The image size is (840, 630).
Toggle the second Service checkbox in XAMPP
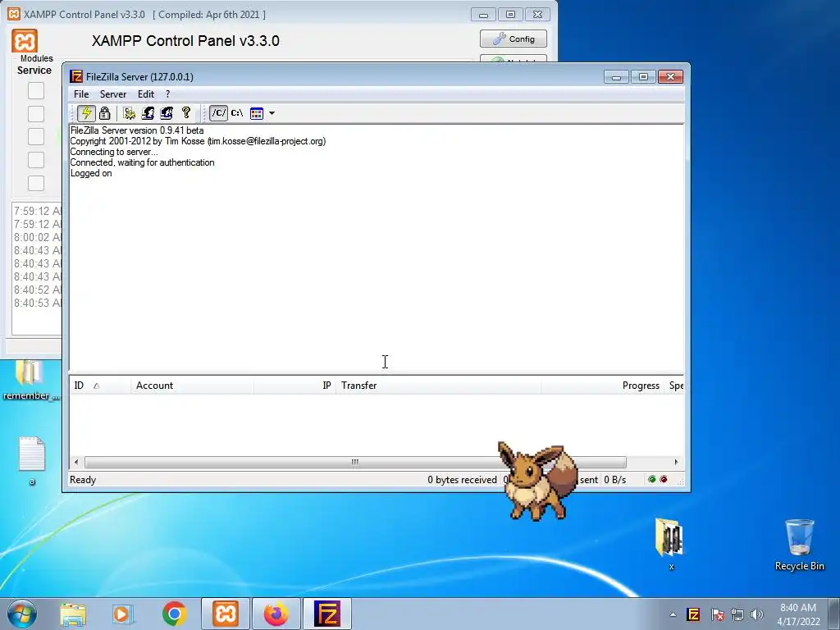pos(36,113)
